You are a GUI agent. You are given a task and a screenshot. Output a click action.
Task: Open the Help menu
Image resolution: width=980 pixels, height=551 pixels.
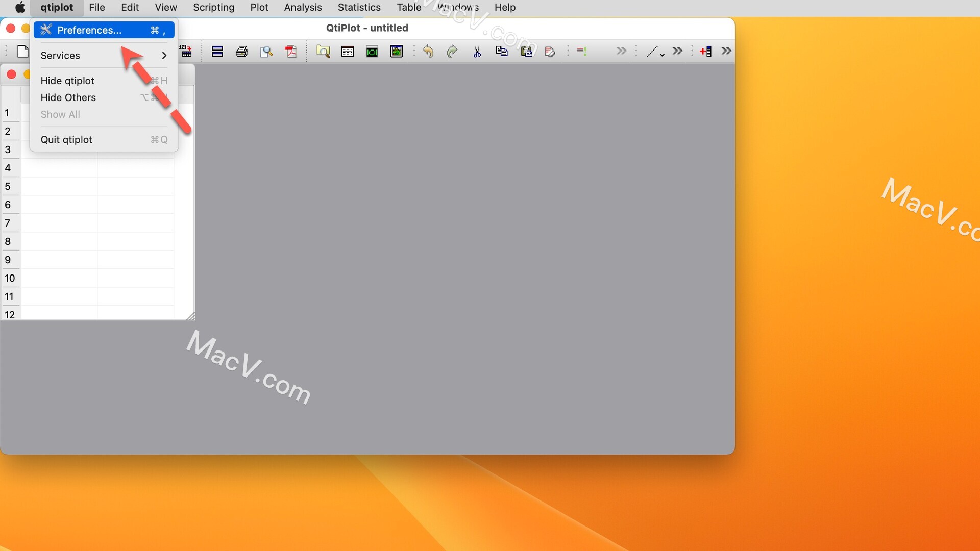tap(505, 8)
